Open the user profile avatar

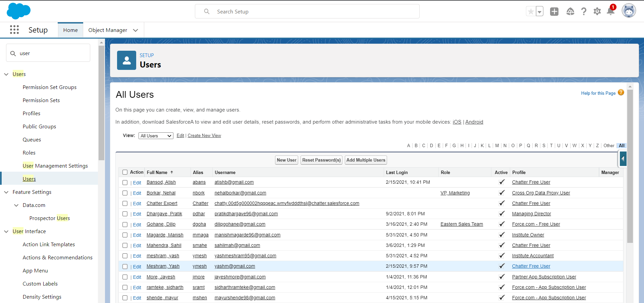pyautogui.click(x=629, y=11)
